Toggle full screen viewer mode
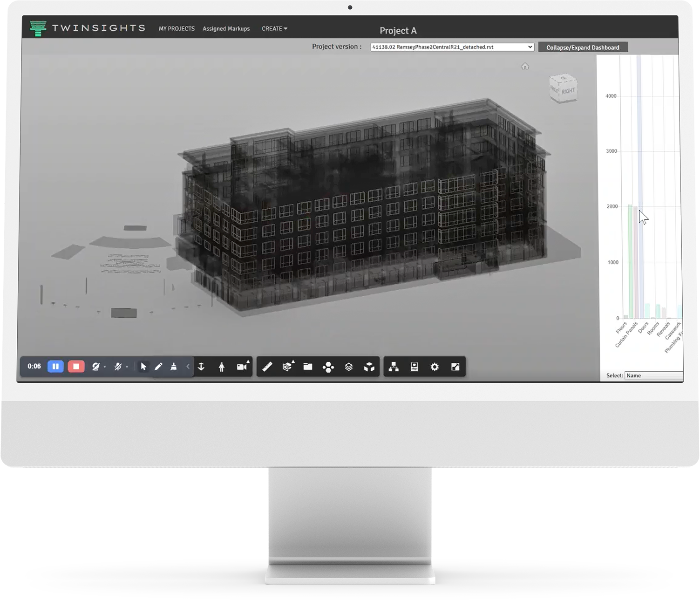The image size is (700, 600). [x=455, y=367]
